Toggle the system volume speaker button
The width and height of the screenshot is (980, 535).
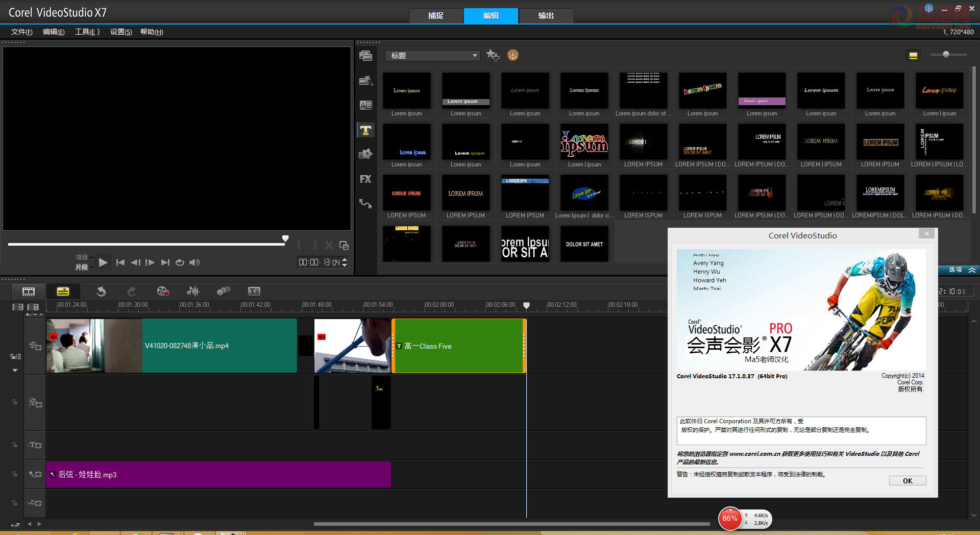[194, 262]
